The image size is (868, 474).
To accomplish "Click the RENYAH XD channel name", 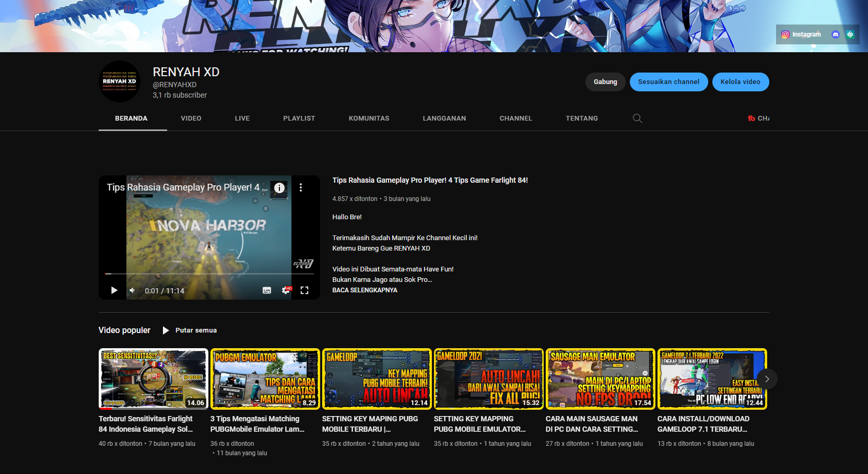I will pyautogui.click(x=186, y=72).
